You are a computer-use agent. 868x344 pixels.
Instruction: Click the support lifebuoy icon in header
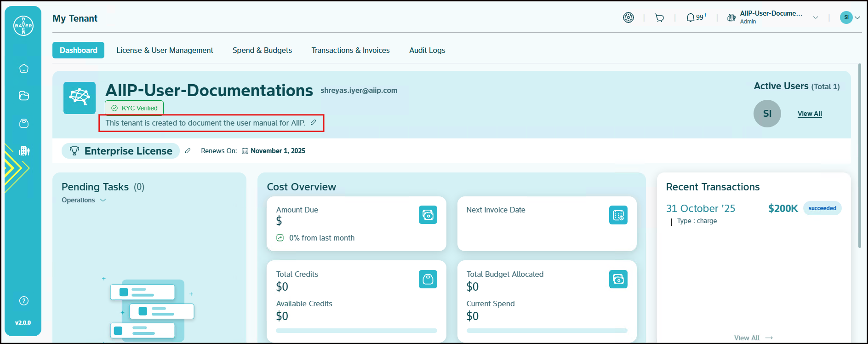tap(628, 17)
